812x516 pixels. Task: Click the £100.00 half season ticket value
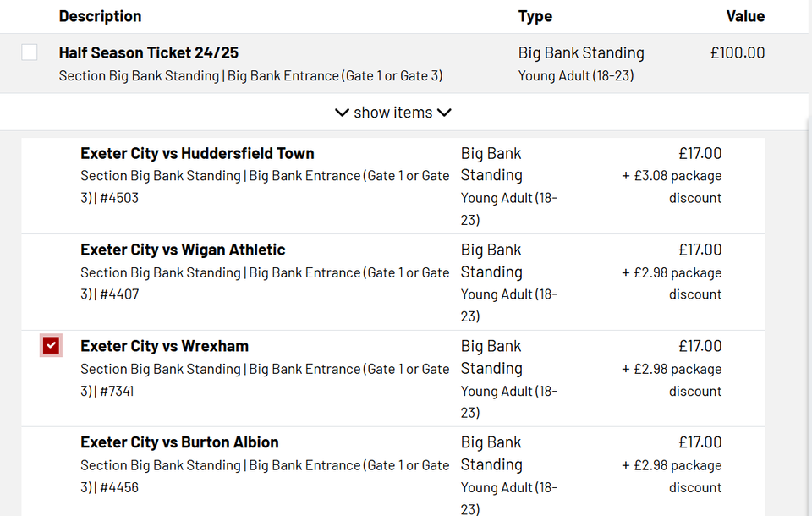coord(737,52)
